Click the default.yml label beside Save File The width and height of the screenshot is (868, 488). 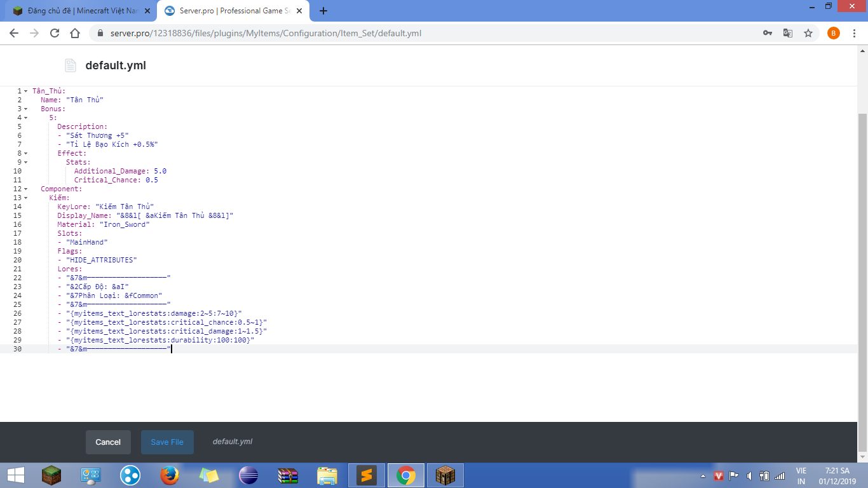(233, 442)
